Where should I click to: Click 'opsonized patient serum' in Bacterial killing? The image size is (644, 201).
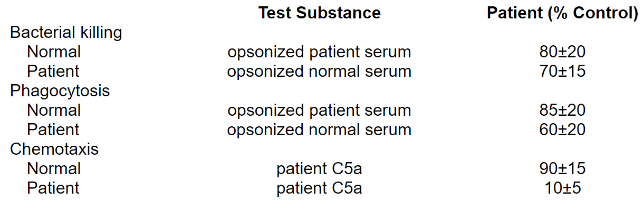(x=319, y=53)
